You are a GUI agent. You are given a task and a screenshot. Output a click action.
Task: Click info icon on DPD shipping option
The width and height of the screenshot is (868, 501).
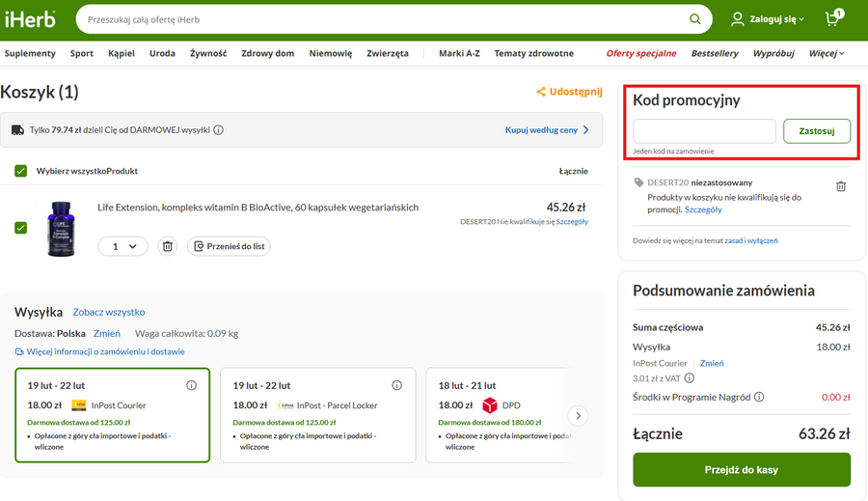click(x=602, y=385)
